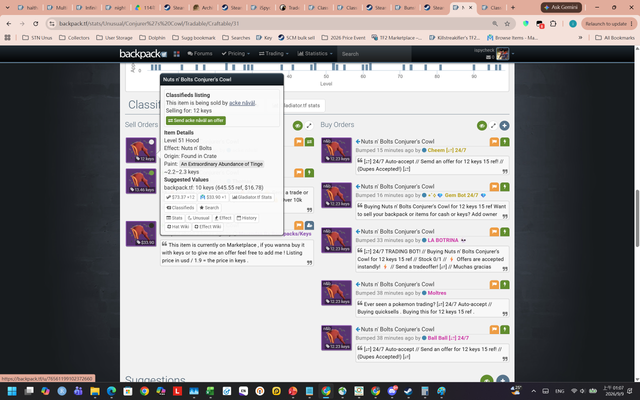
Task: Expand the Buy Orders list
Action: pos(493,126)
